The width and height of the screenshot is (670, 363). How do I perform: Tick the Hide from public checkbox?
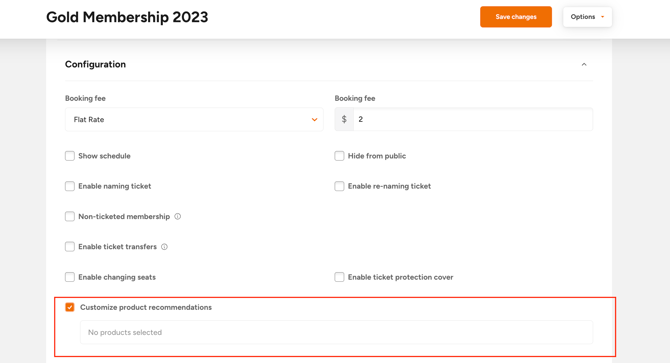(x=339, y=156)
